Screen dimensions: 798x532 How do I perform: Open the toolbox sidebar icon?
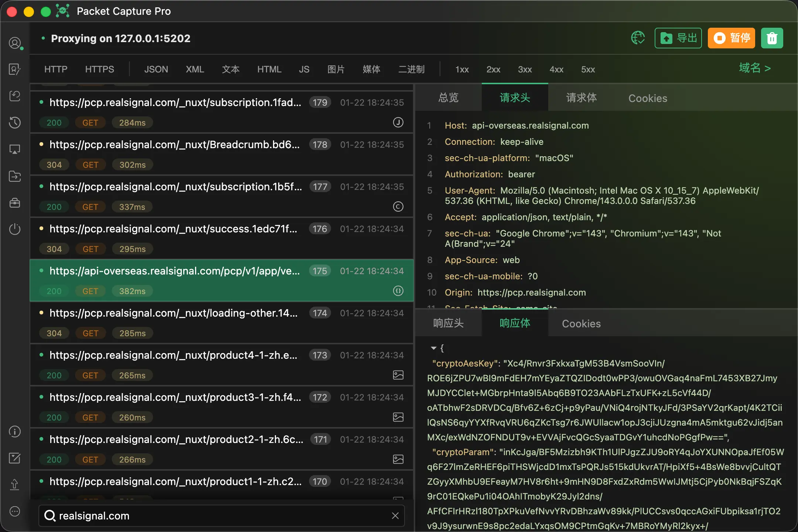[x=15, y=203]
